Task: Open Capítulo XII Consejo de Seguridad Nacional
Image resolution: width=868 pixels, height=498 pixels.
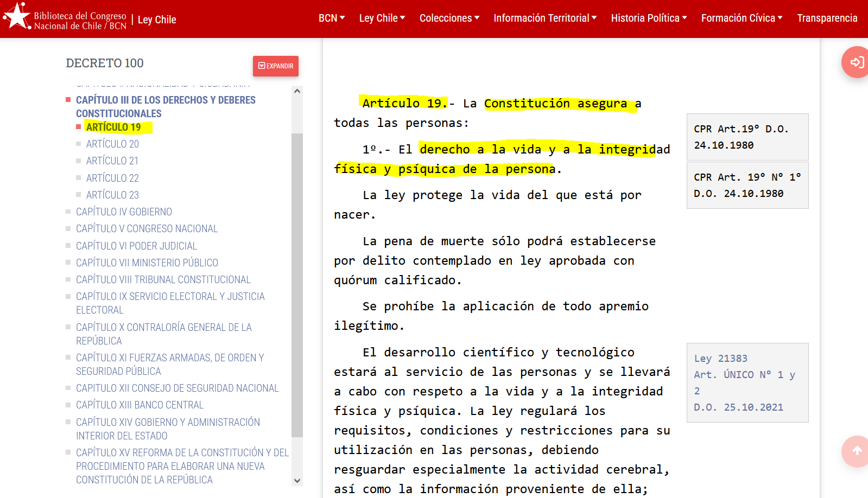Action: (x=177, y=388)
